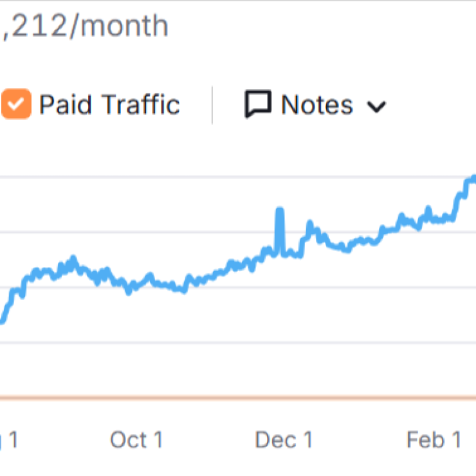Click the vertical divider beside Paid Traffic
The width and height of the screenshot is (476, 476).
212,105
